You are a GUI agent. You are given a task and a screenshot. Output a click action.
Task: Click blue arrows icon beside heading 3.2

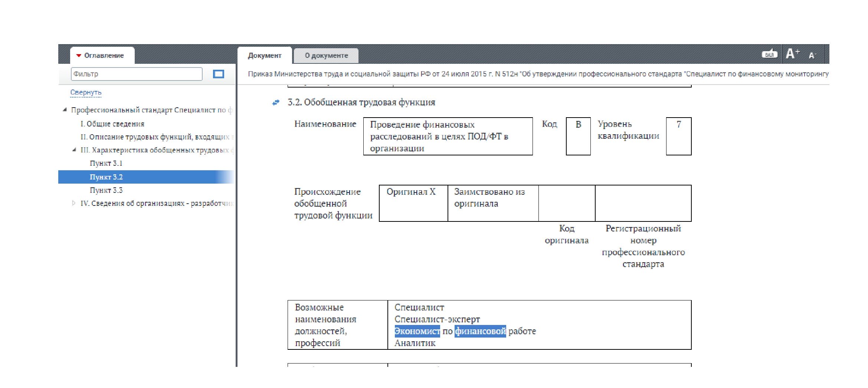coord(276,102)
